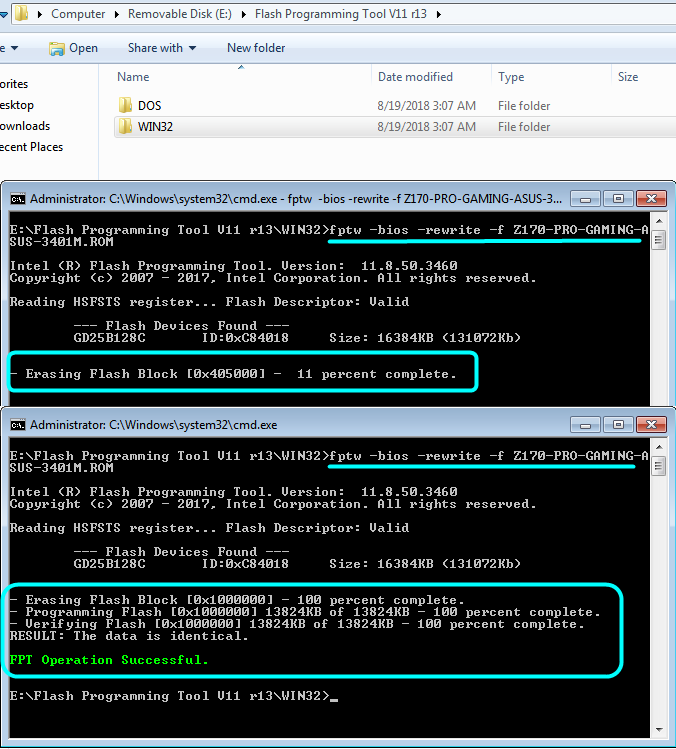Expand the arrow after Removable Disk (E:)
This screenshot has width=676, height=749.
[244, 14]
